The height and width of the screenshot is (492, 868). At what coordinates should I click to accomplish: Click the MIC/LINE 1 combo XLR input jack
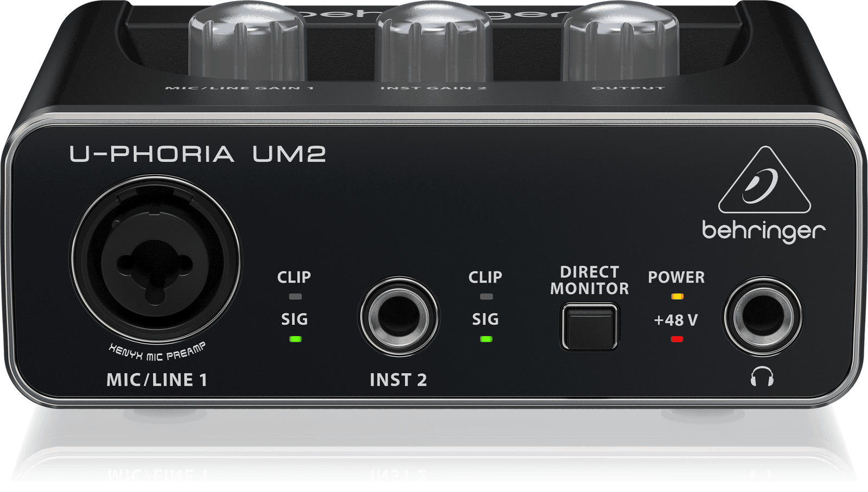tap(156, 260)
